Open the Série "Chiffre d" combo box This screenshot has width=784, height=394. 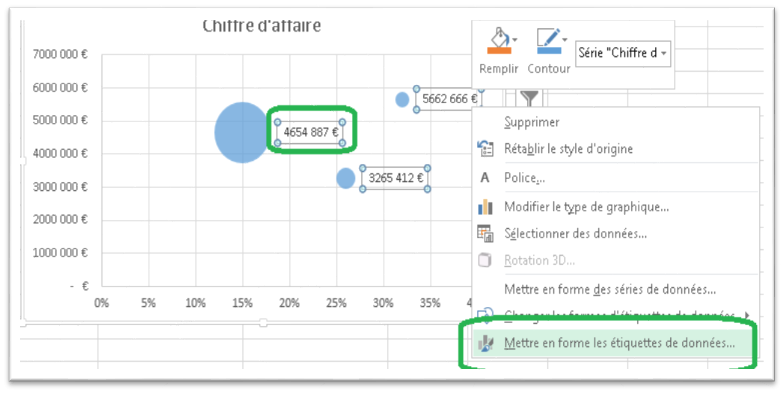622,53
